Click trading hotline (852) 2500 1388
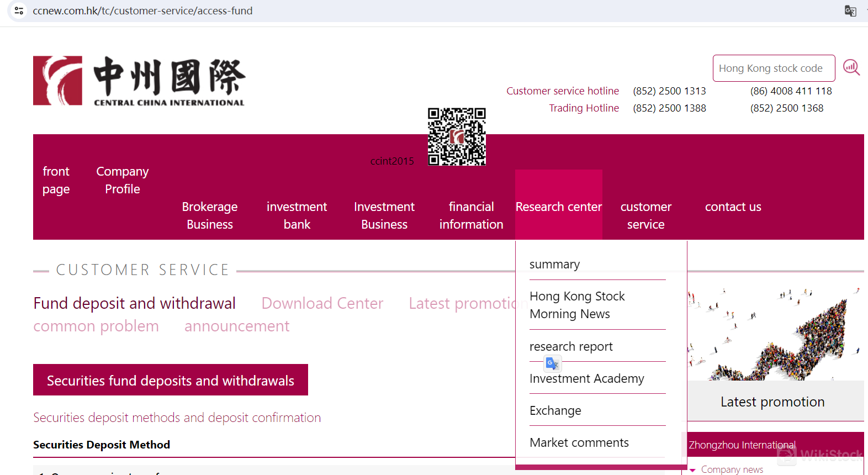 click(669, 108)
